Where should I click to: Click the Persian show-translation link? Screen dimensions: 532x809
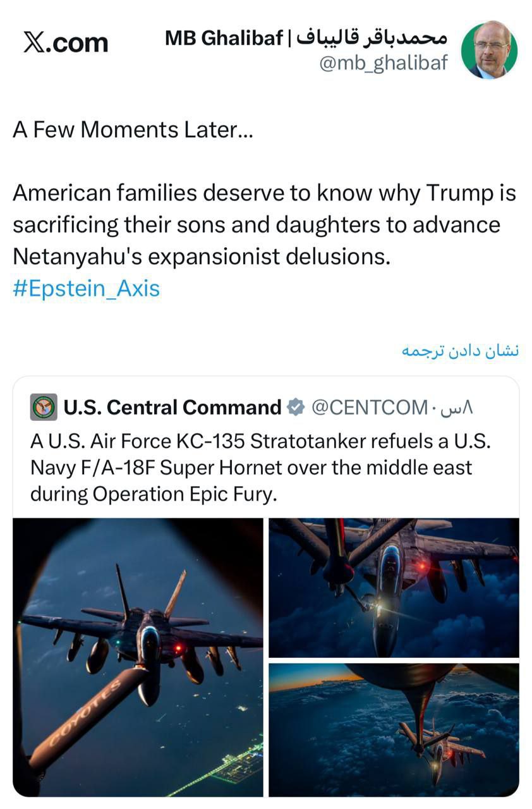[462, 350]
